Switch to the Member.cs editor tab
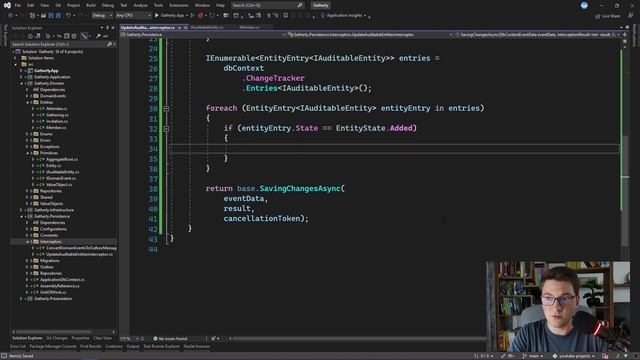The width and height of the screenshot is (640, 360). (249, 27)
